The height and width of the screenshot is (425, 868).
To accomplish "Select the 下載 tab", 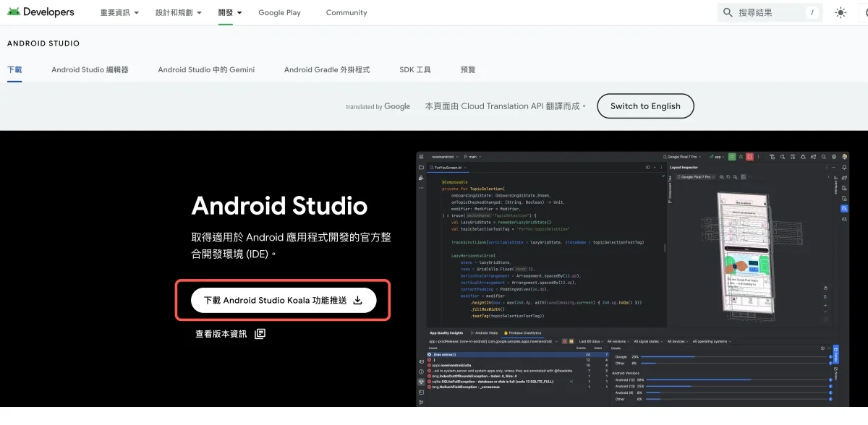I will click(x=14, y=70).
